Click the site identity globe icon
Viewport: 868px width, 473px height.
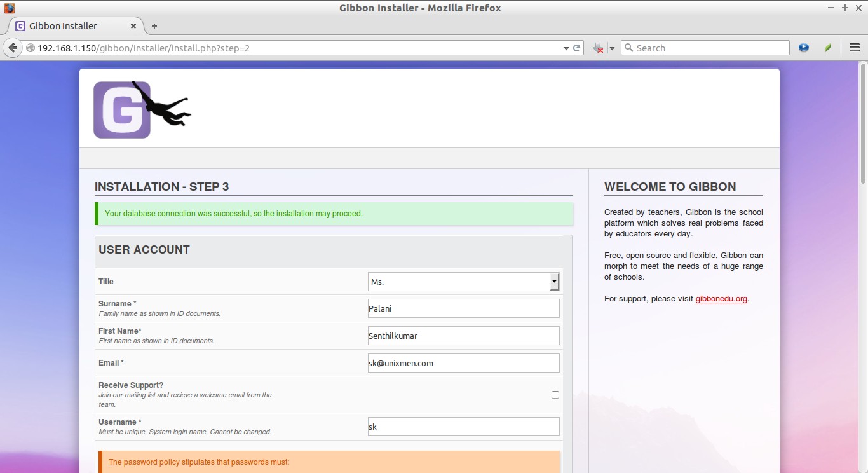point(30,48)
